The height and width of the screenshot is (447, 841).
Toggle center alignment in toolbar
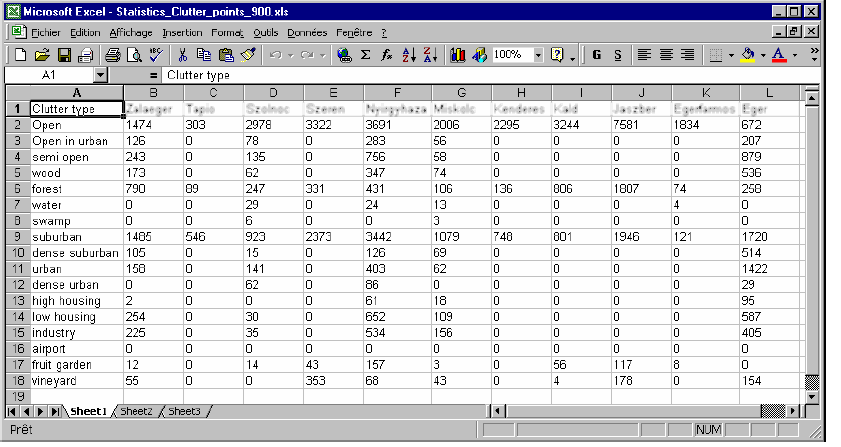coord(665,54)
